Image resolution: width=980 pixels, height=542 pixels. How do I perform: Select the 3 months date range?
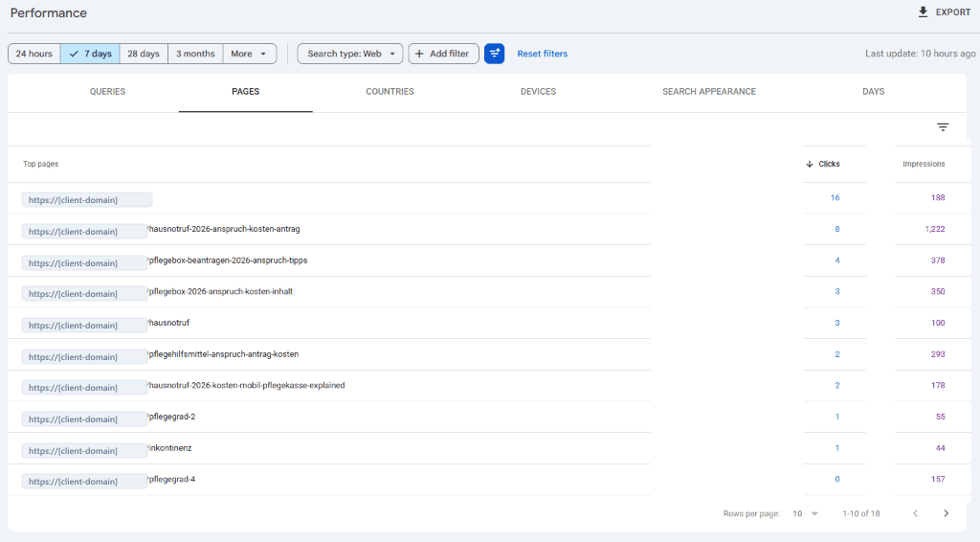195,54
